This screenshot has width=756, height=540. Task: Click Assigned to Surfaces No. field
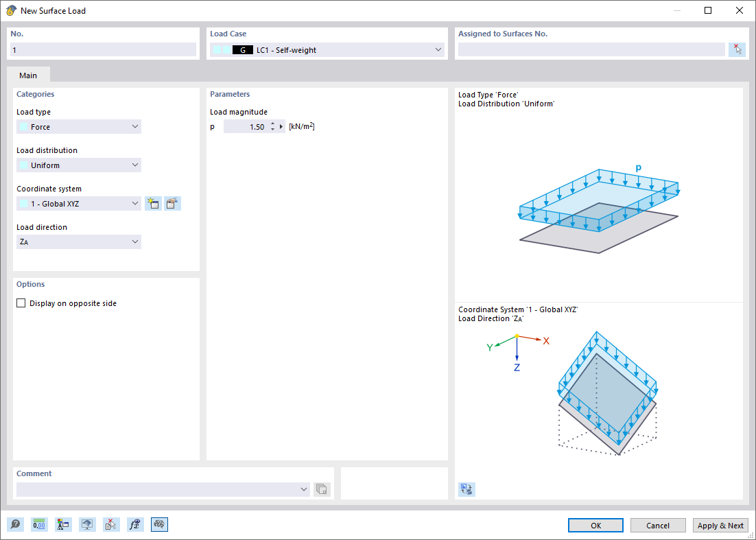tap(591, 49)
